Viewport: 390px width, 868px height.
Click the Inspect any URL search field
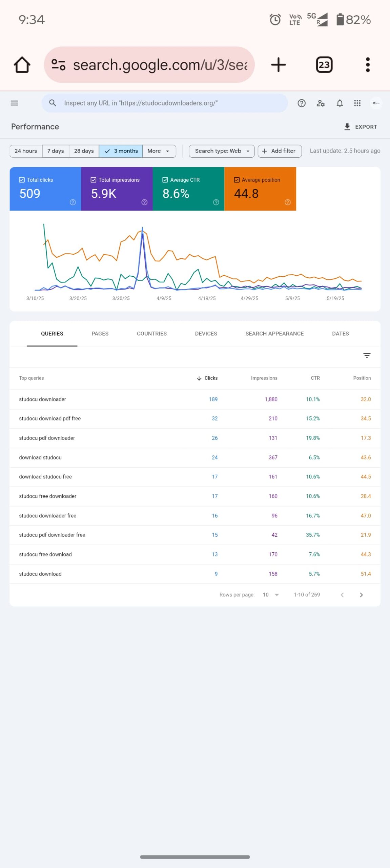[165, 103]
